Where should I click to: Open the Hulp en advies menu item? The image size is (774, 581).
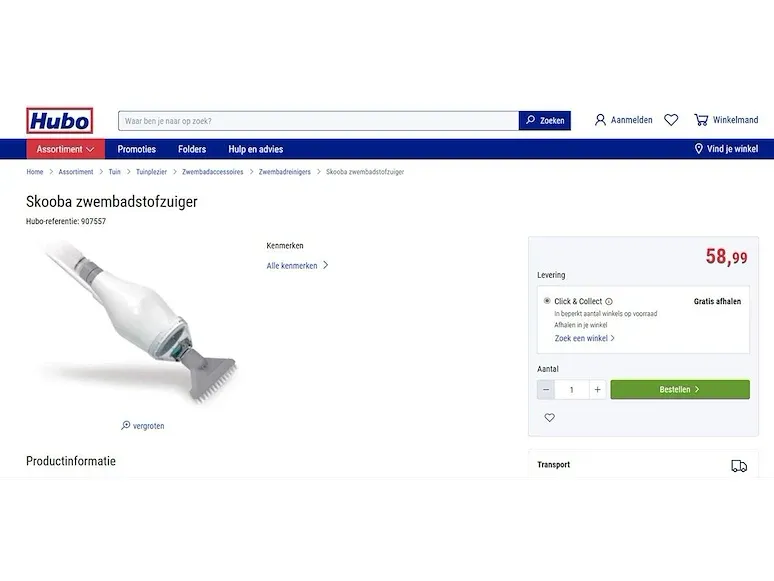coord(256,149)
